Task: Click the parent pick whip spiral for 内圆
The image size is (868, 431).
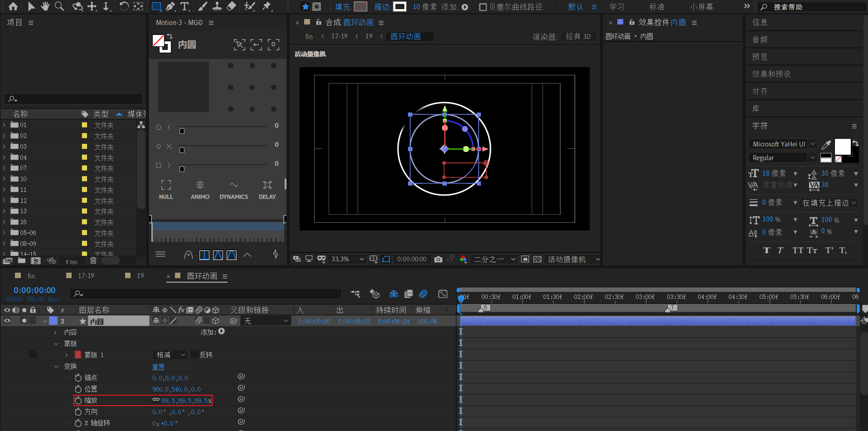Action: point(233,321)
